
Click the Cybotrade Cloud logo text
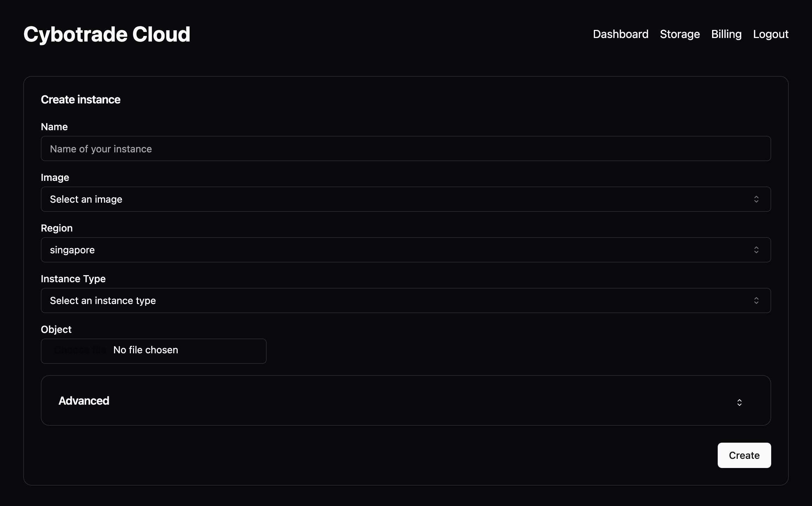coord(107,34)
